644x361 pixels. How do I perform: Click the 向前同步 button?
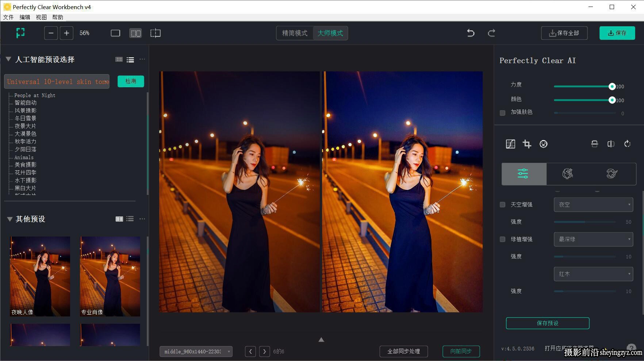click(461, 352)
